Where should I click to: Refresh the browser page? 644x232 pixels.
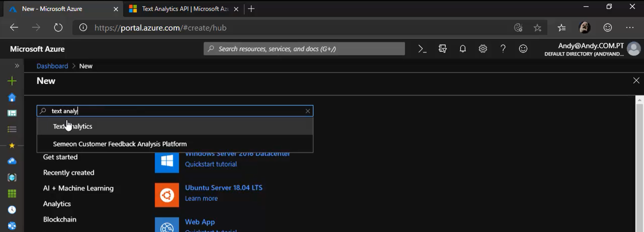(x=58, y=28)
